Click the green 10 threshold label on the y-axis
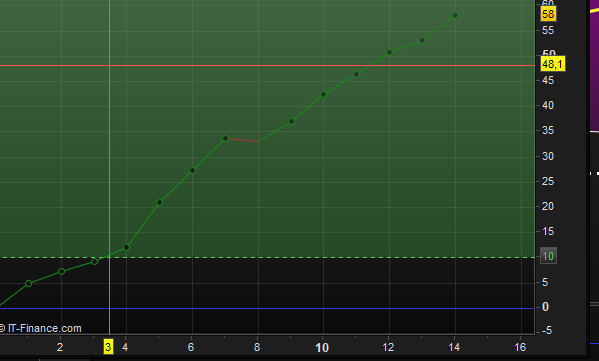Viewport: 599px width, 361px height. click(548, 256)
